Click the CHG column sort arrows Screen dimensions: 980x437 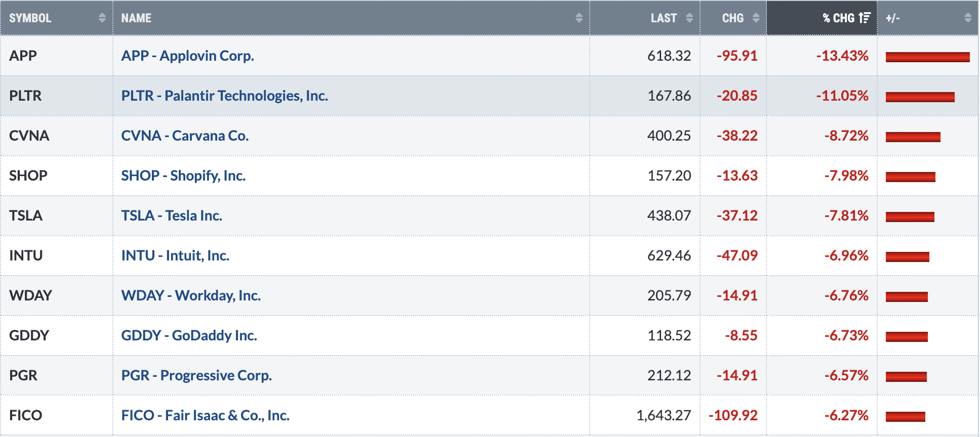coord(756,18)
